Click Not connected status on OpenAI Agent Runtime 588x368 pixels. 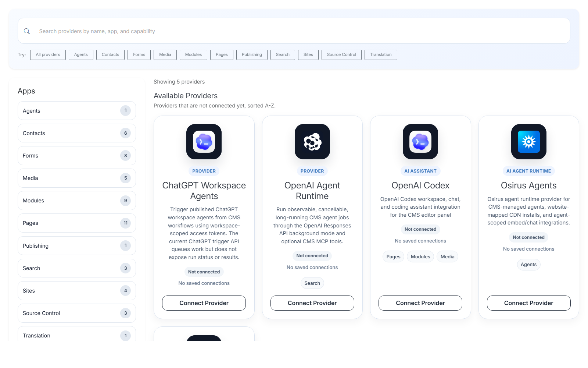tap(312, 256)
